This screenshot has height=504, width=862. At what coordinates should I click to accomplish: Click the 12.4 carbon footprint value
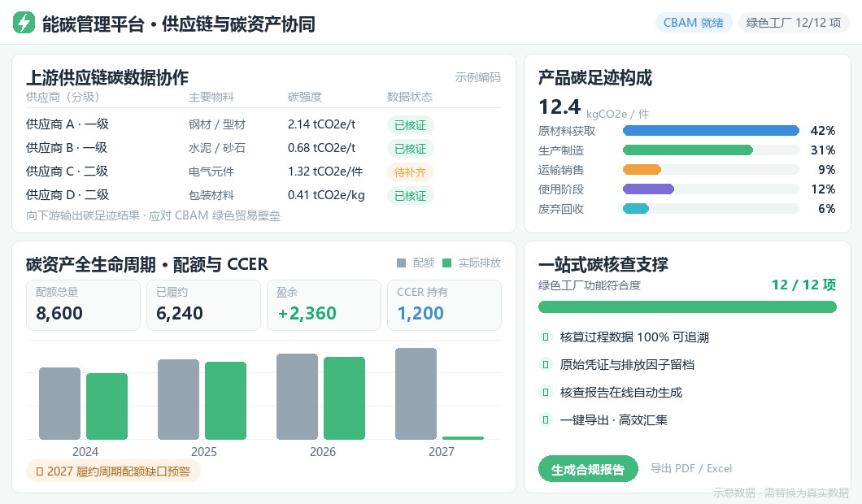(x=559, y=107)
